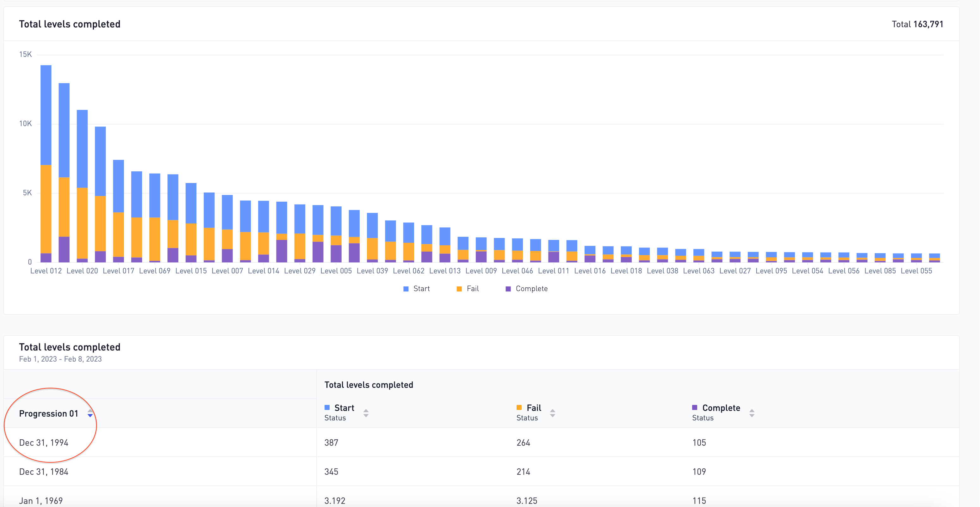Viewport: 980px width, 507px height.
Task: Click the Start column sort arrows
Action: pos(366,413)
